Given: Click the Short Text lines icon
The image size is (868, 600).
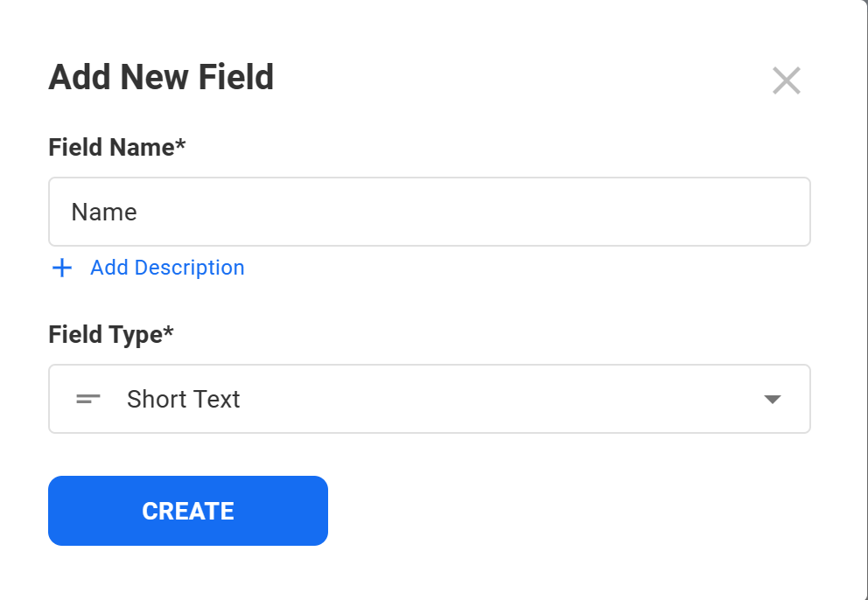Looking at the screenshot, I should 88,400.
